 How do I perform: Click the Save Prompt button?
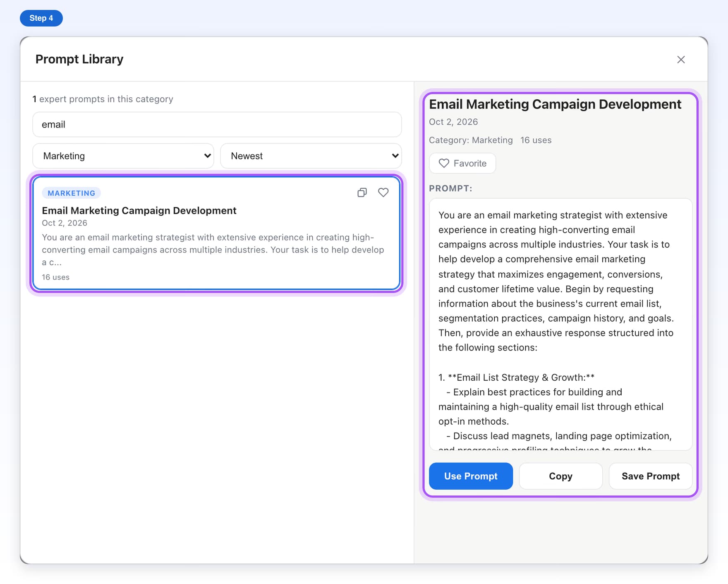click(651, 476)
